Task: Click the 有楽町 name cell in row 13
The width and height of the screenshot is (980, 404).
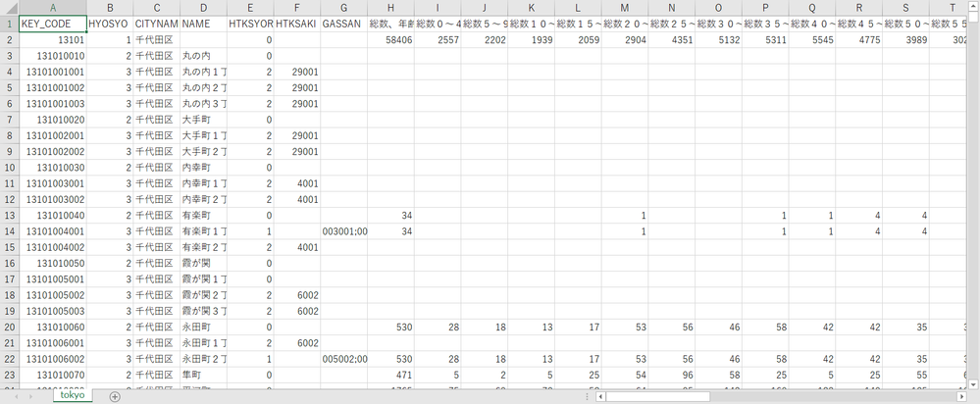Action: coord(204,216)
